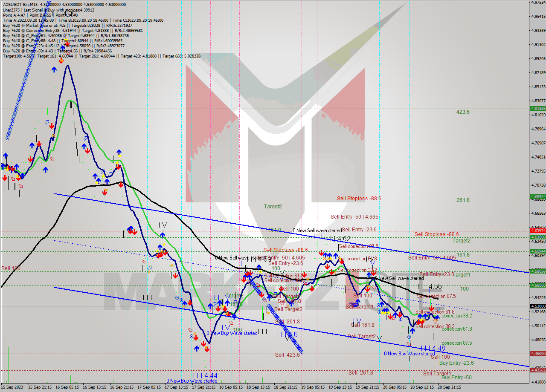Click the '17 Sep 21:15' time axis label
Image resolution: width=546 pixels, height=392 pixels.
tap(204, 388)
